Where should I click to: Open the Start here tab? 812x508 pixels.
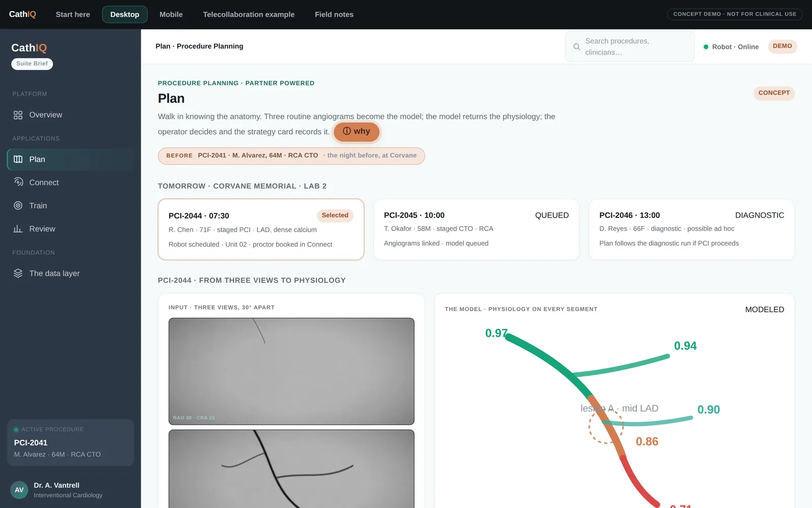73,14
